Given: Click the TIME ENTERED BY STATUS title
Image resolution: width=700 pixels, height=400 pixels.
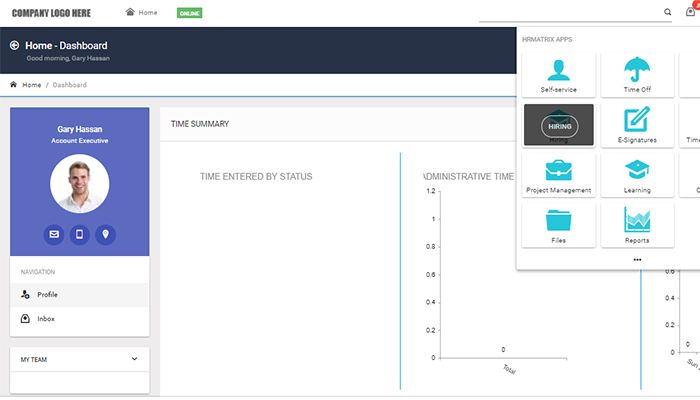Looking at the screenshot, I should click(x=256, y=177).
